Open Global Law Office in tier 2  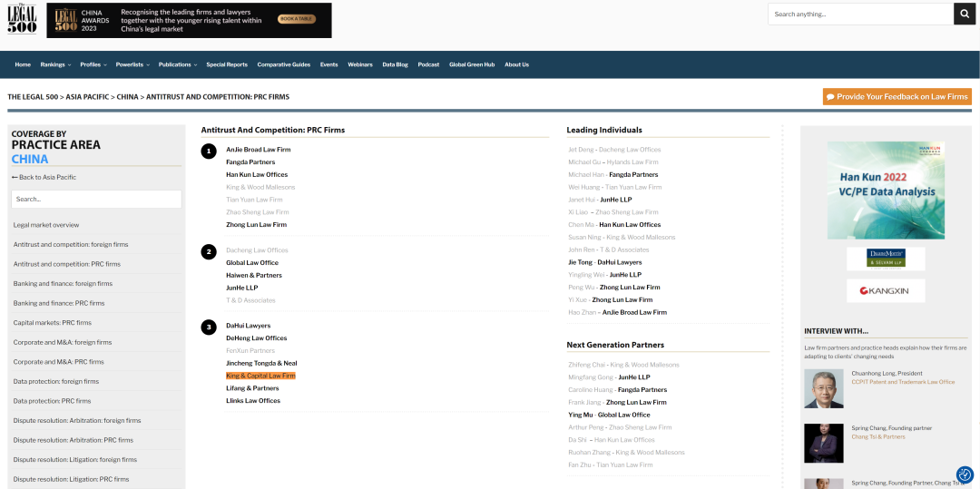[252, 263]
